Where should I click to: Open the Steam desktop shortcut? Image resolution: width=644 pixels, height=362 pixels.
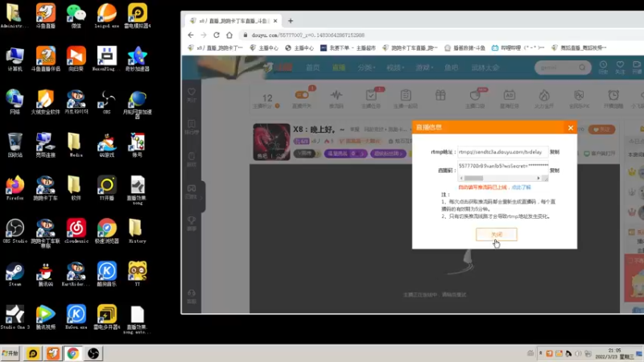point(14,274)
